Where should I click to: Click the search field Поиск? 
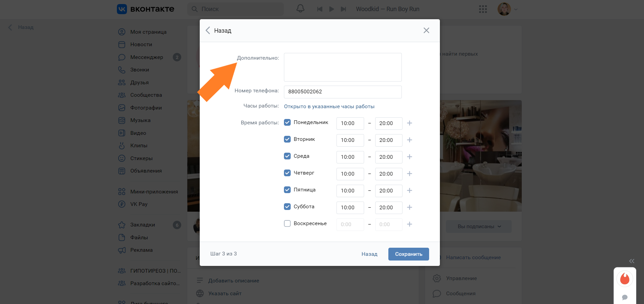tap(235, 9)
